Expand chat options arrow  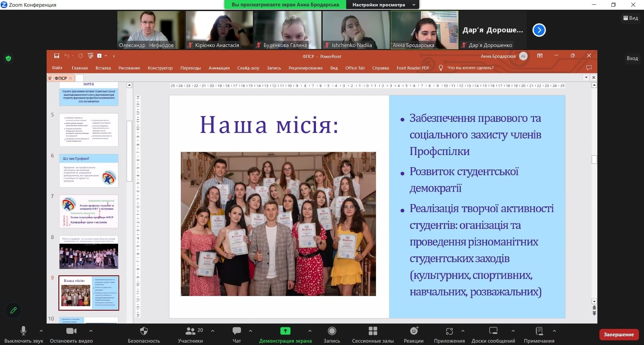[251, 331]
